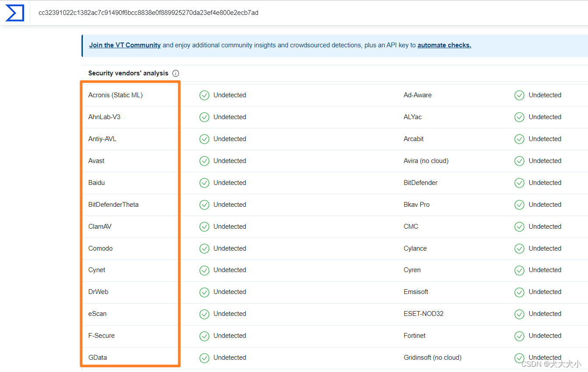Select green check icon for Baidu
The height and width of the screenshot is (372, 588).
click(204, 183)
